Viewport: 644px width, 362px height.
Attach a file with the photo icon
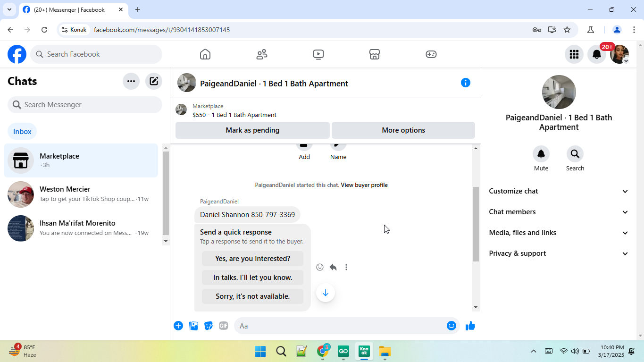pyautogui.click(x=193, y=326)
